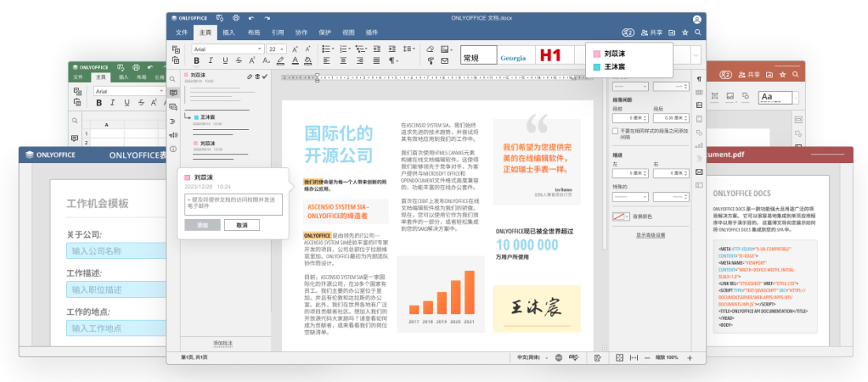Print the document using title bar printer icon
This screenshot has width=868, height=382.
click(237, 18)
